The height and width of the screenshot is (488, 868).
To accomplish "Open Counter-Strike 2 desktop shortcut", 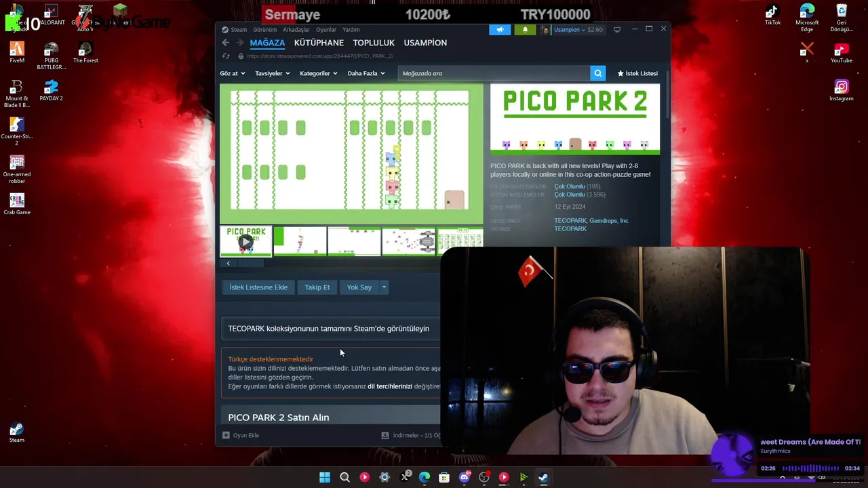I will [x=17, y=131].
